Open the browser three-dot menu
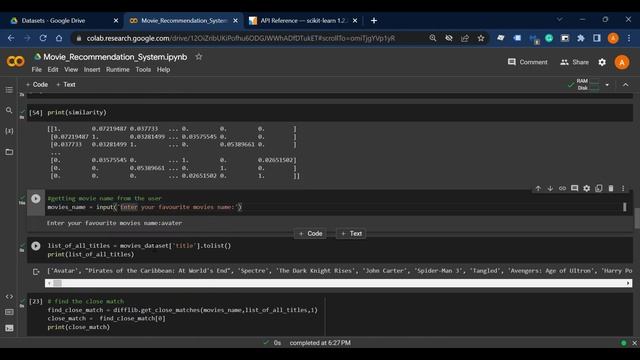This screenshot has width=640, height=360. 629,38
